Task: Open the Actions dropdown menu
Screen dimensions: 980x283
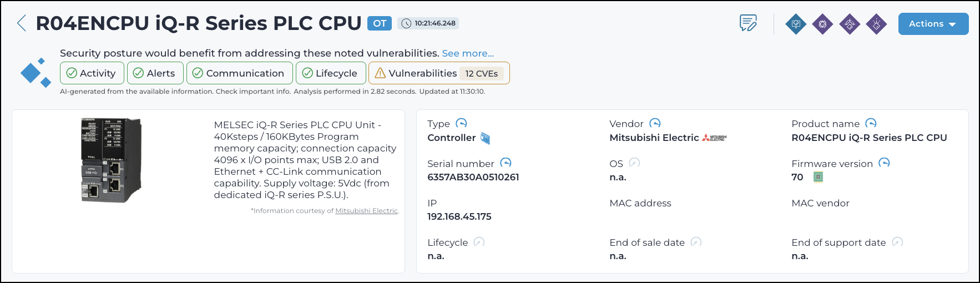Action: (x=933, y=24)
